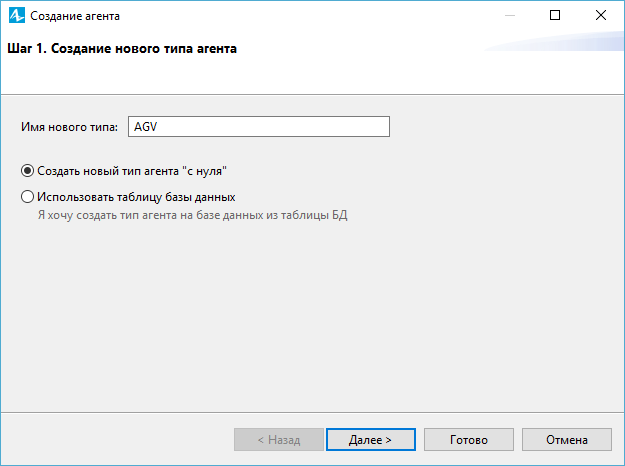Image resolution: width=625 pixels, height=466 pixels.
Task: Minimize the Создание агента dialog
Action: (510, 15)
